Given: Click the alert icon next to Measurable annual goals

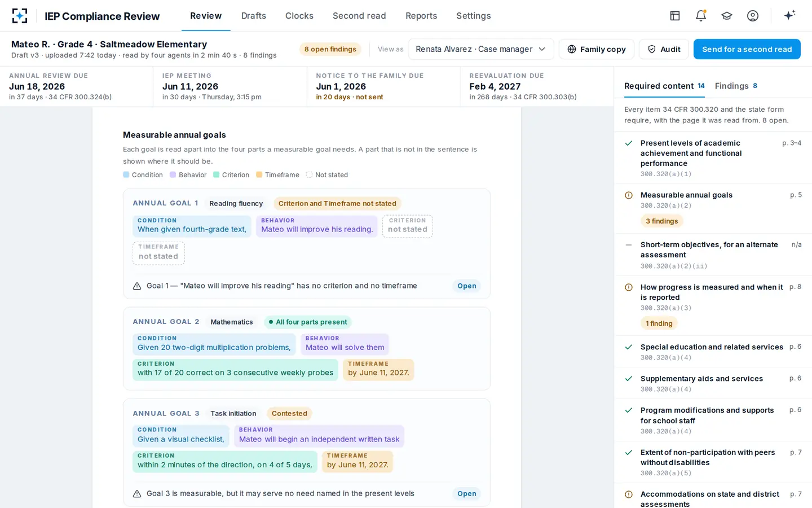Looking at the screenshot, I should coord(629,195).
